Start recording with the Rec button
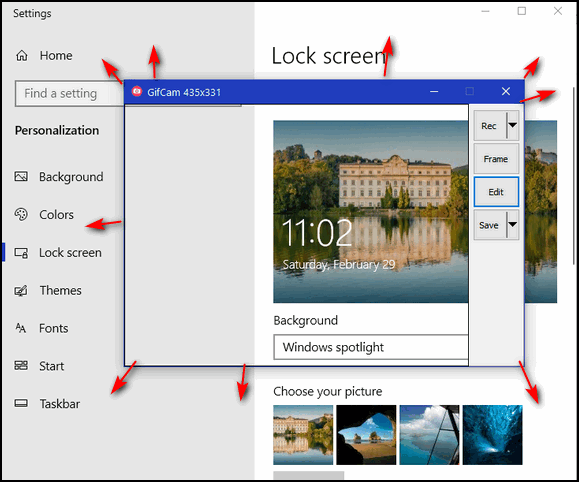This screenshot has height=482, width=579. click(x=490, y=126)
